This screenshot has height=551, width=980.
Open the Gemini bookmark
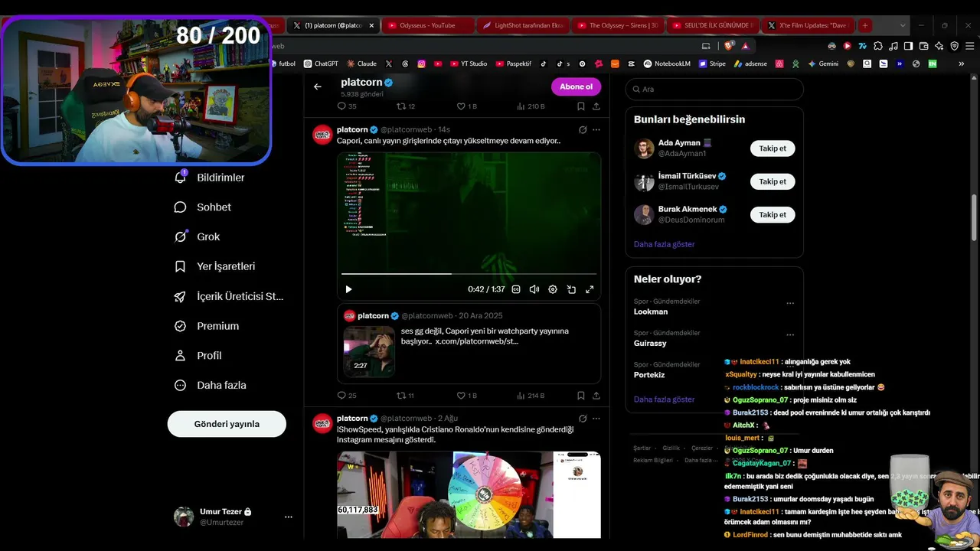pos(823,64)
